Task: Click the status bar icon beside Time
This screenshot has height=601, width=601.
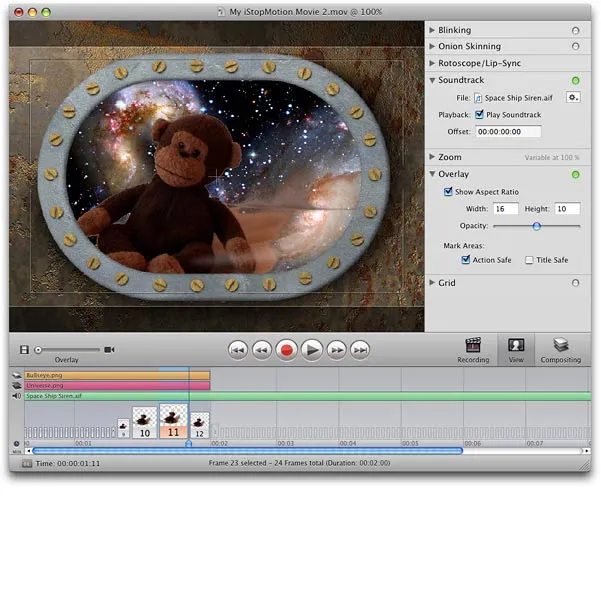Action: (x=27, y=464)
